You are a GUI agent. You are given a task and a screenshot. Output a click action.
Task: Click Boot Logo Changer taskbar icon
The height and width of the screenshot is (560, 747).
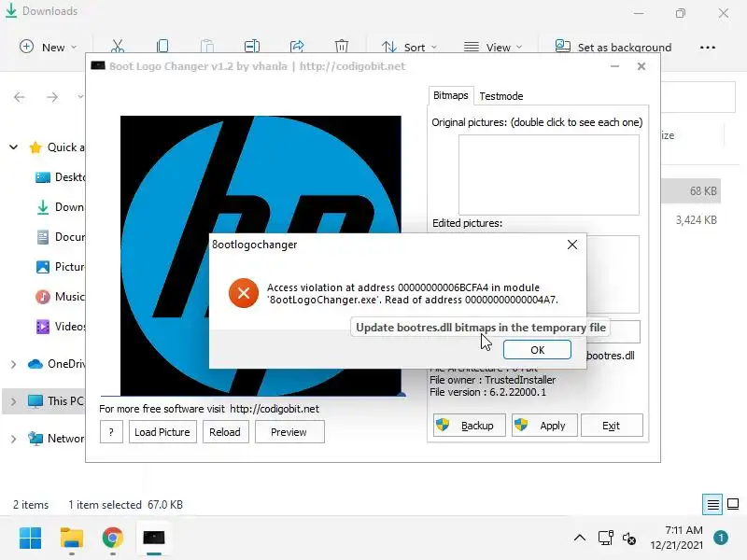[154, 539]
